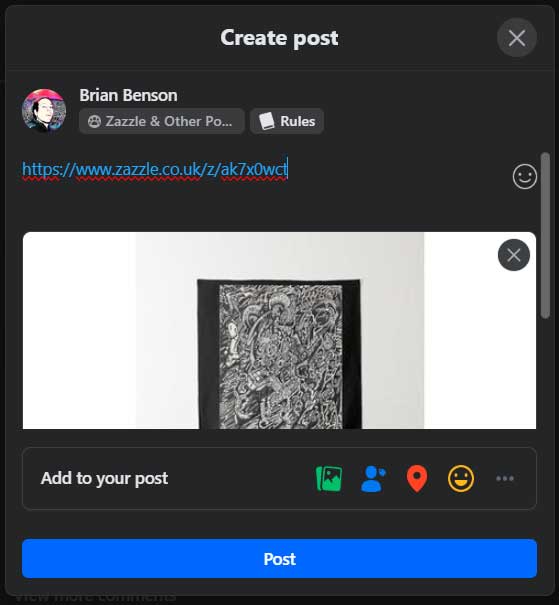
Task: Click the black-and-white artwork preview thumbnail
Action: [280, 354]
